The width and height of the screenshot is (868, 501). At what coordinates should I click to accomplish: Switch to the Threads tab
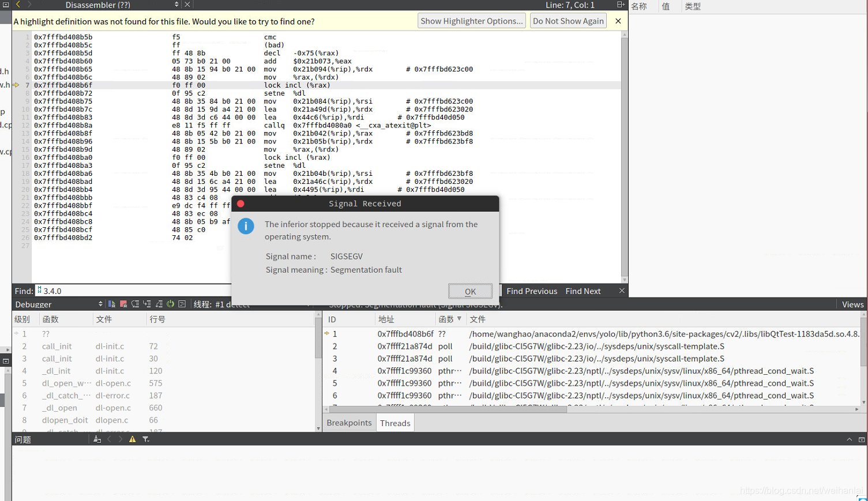pos(395,423)
